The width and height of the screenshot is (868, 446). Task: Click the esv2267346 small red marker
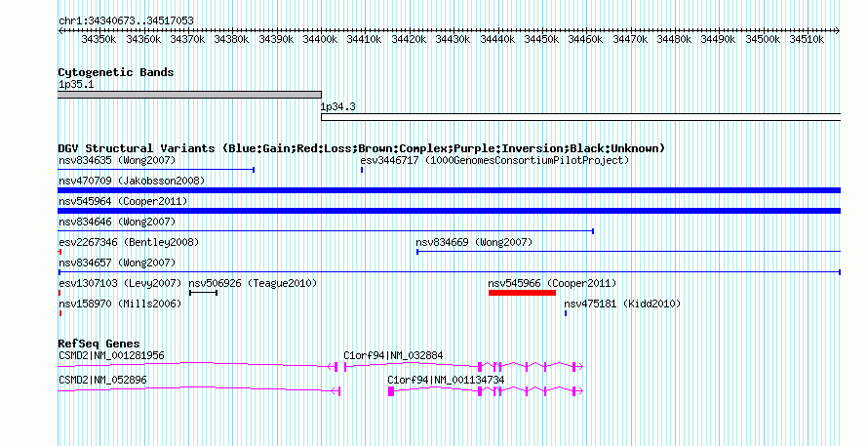[59, 252]
